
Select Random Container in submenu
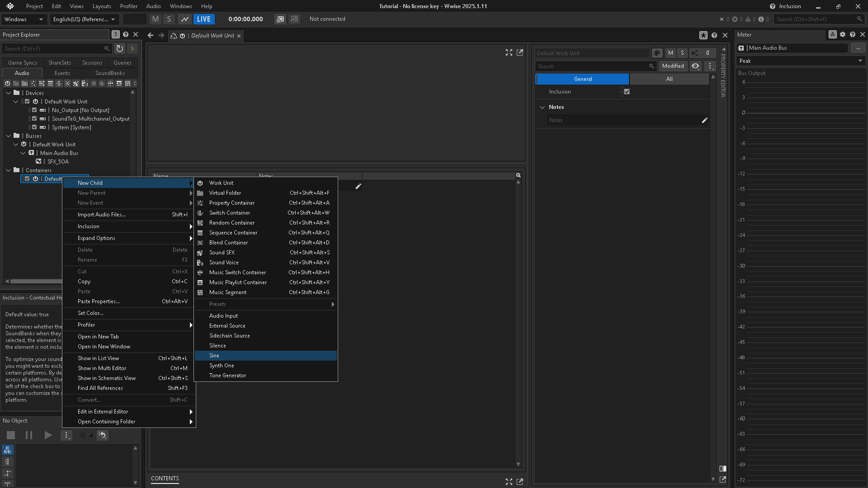point(266,223)
